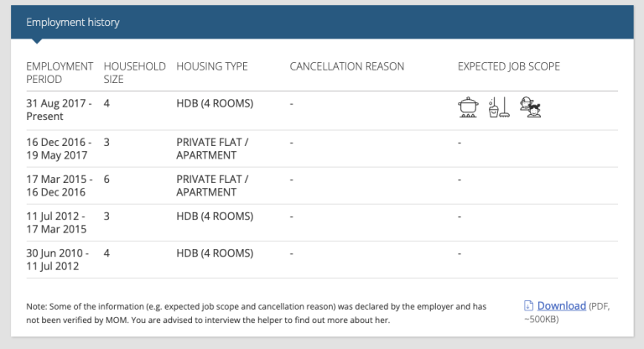Viewport: 644px width, 349px height.
Task: Open the Download PDF link
Action: pos(562,306)
